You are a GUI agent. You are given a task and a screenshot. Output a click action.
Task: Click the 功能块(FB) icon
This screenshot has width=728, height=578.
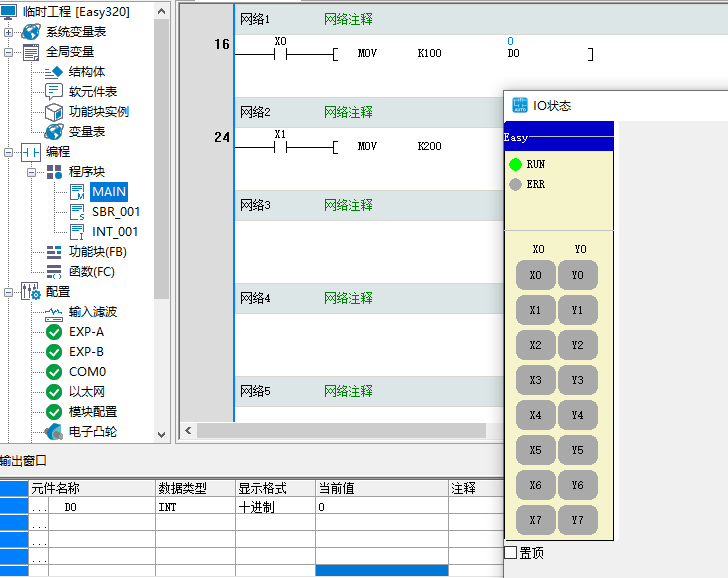(x=54, y=252)
